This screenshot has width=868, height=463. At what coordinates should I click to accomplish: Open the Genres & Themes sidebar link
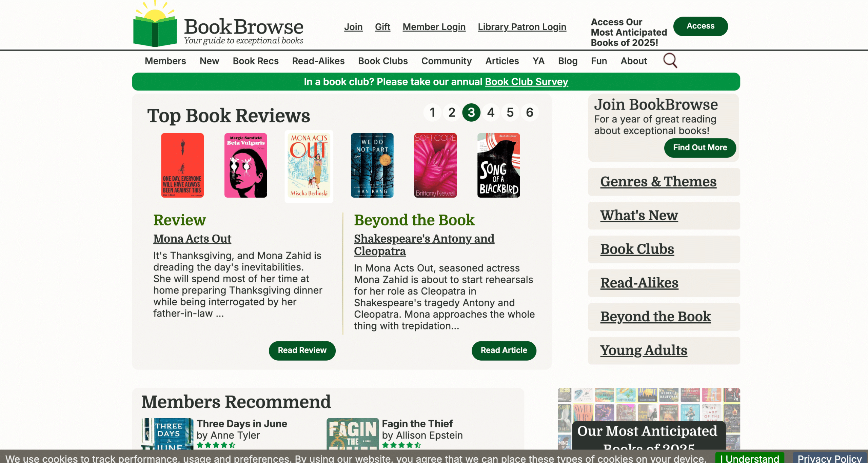coord(658,182)
